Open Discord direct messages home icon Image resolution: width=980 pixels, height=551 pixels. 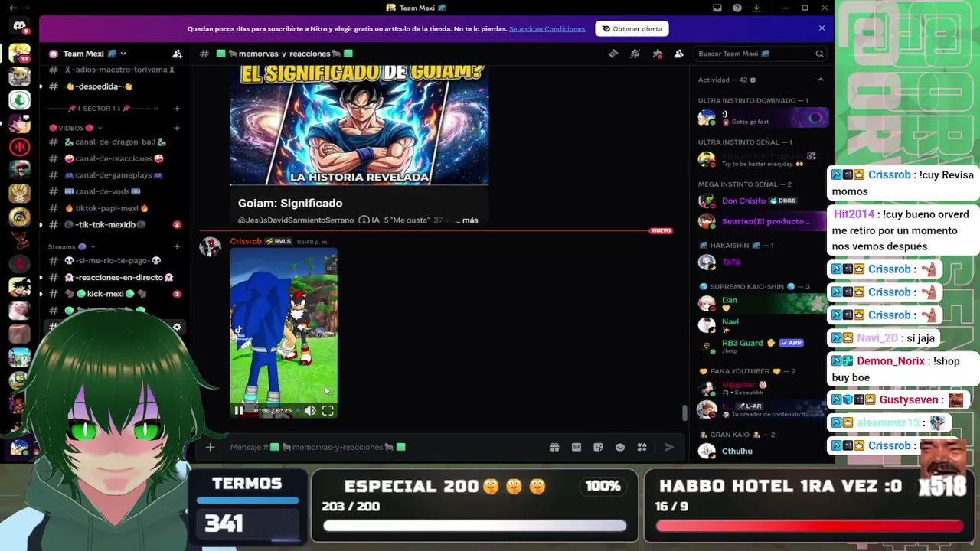click(x=19, y=26)
